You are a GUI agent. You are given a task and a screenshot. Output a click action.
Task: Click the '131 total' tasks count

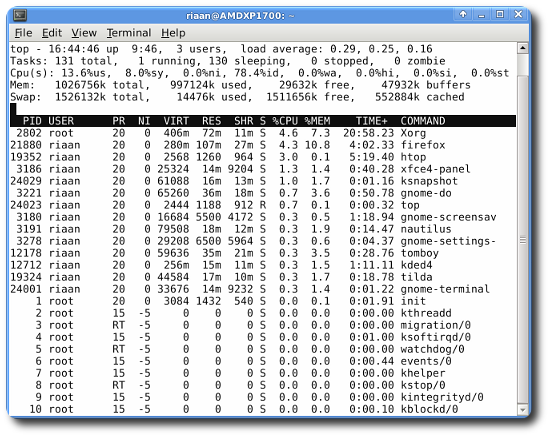point(86,61)
